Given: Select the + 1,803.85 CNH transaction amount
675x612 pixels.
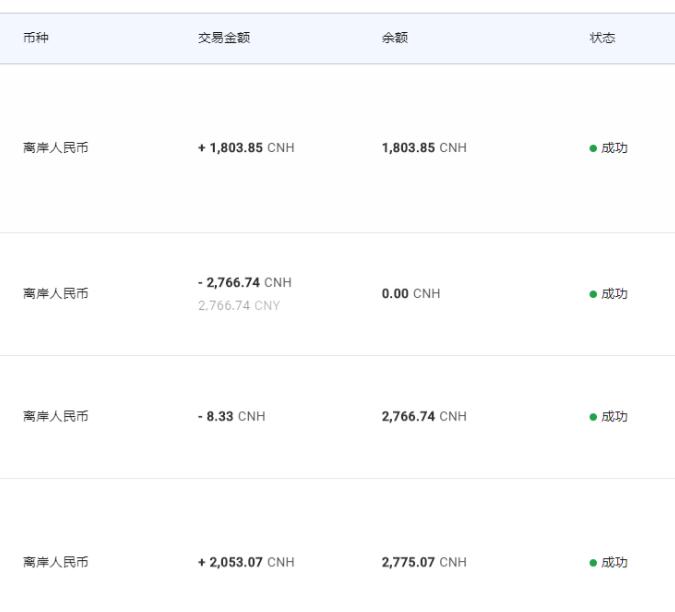Looking at the screenshot, I should (x=246, y=148).
